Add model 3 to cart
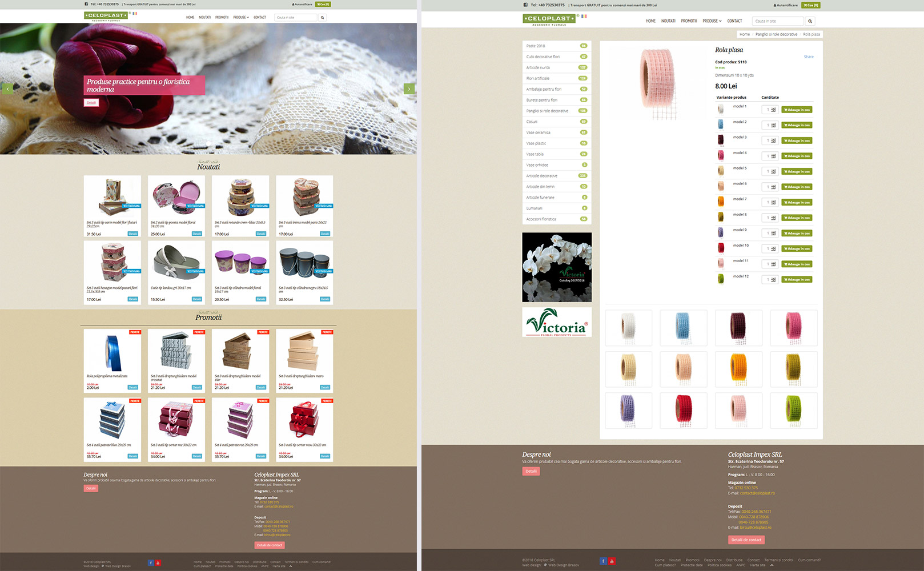Screen dimensions: 924x571 point(797,140)
